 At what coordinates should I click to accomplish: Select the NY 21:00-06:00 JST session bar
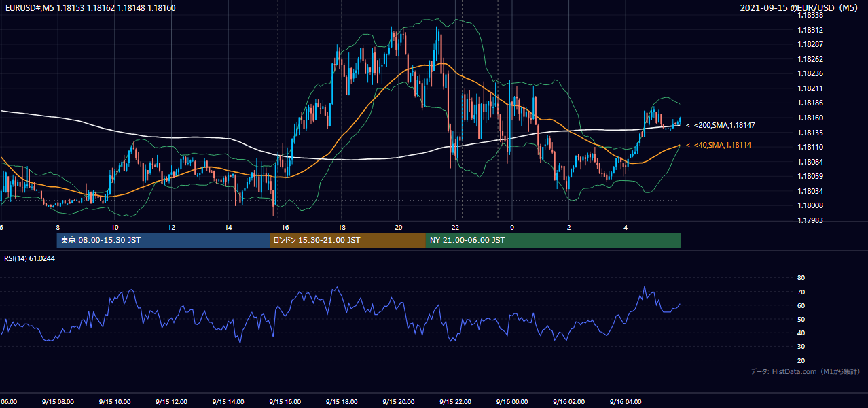(554, 240)
